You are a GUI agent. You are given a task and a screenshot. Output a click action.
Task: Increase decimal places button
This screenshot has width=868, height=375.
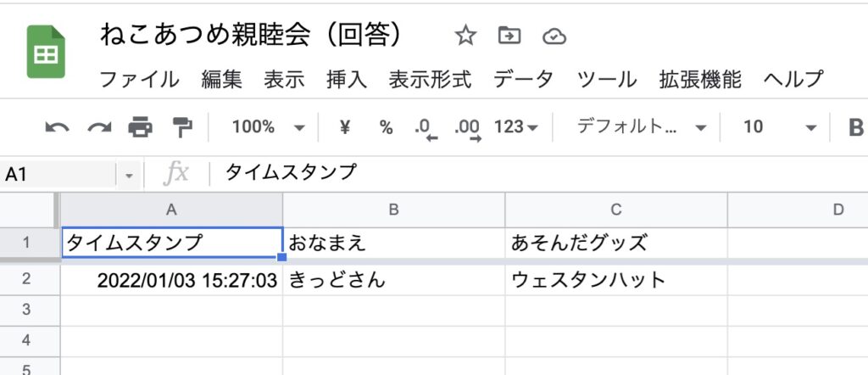pyautogui.click(x=468, y=130)
